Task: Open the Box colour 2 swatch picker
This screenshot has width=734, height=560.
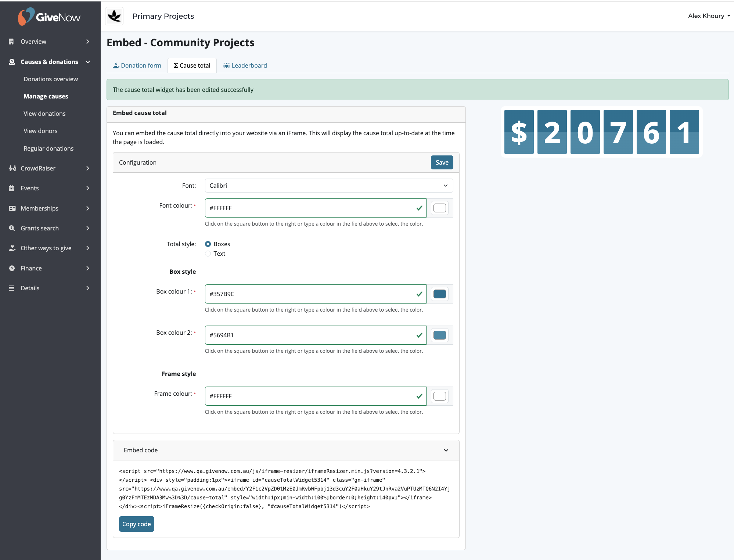Action: pos(440,335)
